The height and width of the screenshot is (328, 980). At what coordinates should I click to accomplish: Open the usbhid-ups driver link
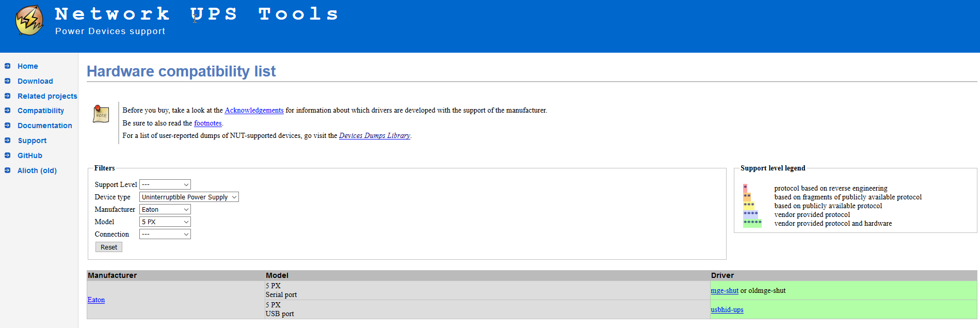(727, 309)
